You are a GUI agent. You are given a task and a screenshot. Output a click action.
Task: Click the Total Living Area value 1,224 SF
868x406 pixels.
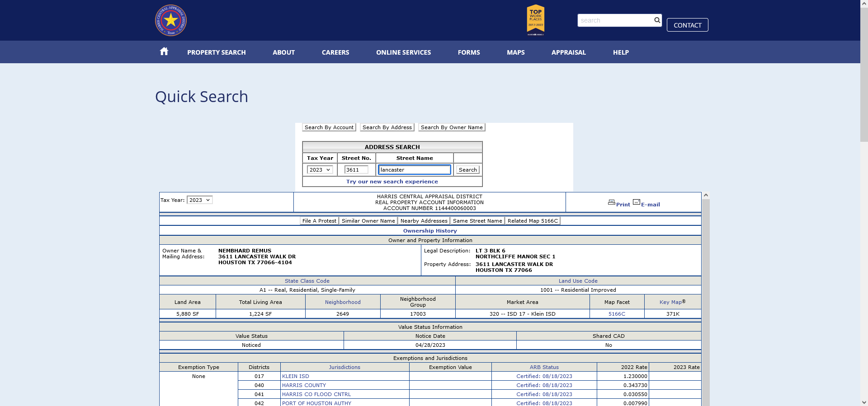pyautogui.click(x=260, y=314)
